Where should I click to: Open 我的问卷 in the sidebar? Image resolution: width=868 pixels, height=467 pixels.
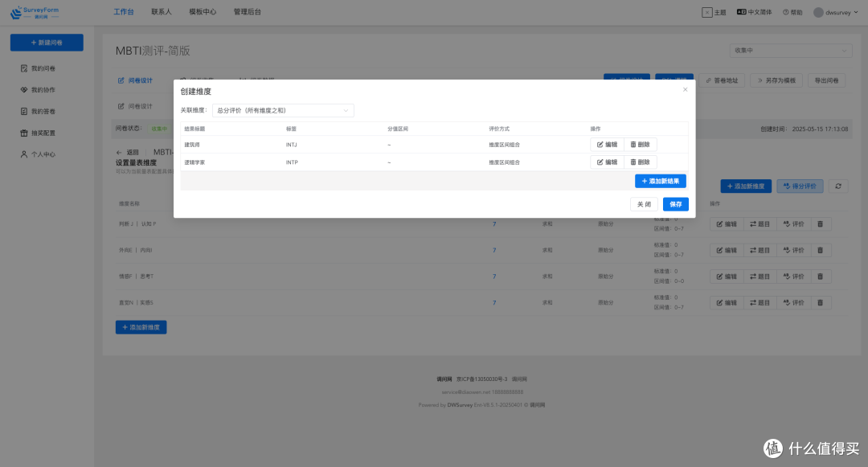coord(38,68)
